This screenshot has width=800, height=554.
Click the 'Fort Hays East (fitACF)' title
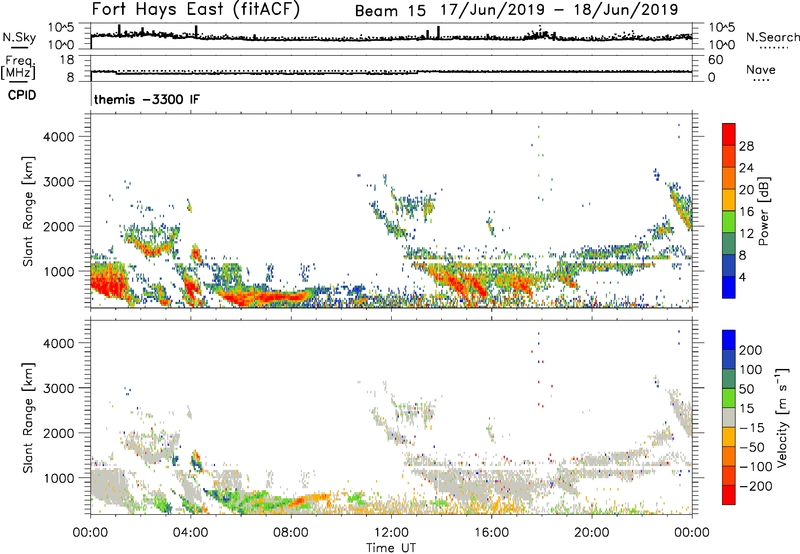point(196,9)
